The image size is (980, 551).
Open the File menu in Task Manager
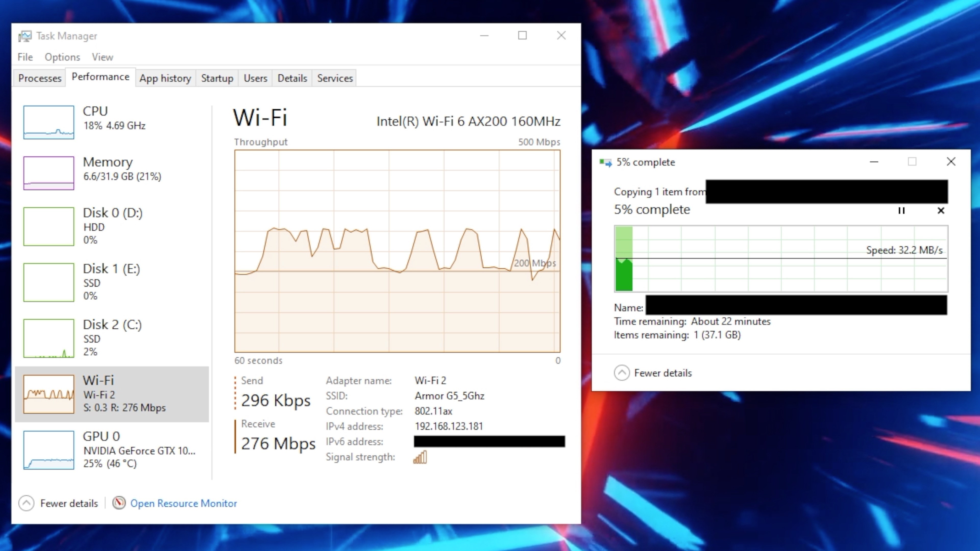pyautogui.click(x=25, y=57)
